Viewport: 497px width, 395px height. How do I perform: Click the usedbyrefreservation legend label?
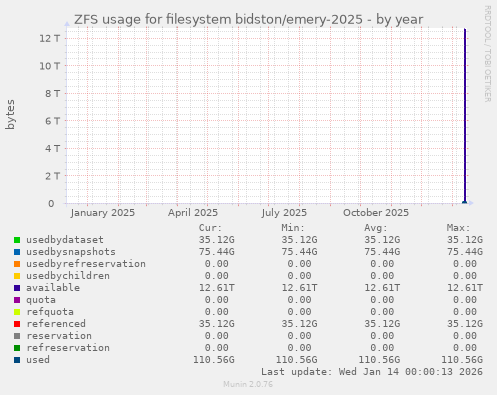(x=86, y=264)
